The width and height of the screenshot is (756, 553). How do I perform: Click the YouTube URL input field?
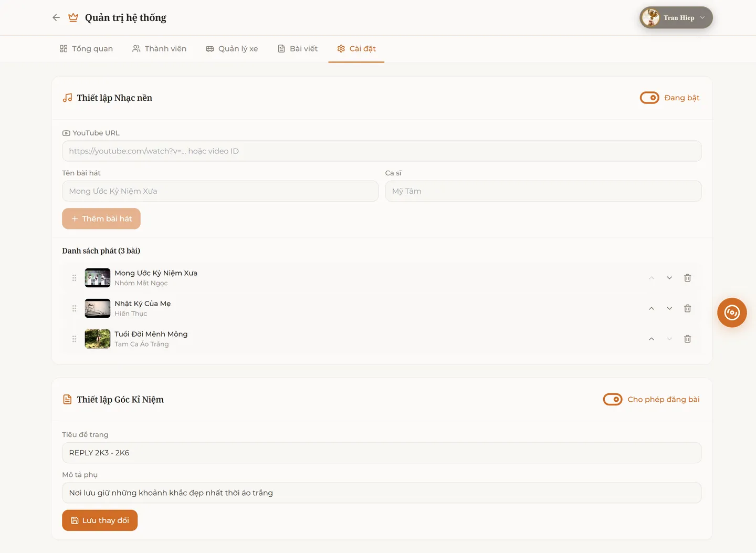click(x=382, y=151)
